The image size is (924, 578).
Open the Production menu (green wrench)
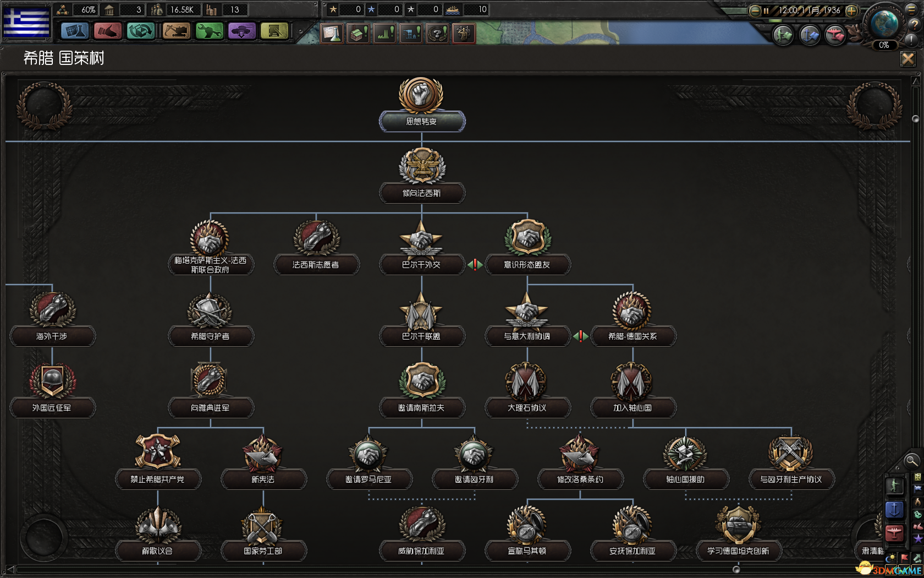209,31
